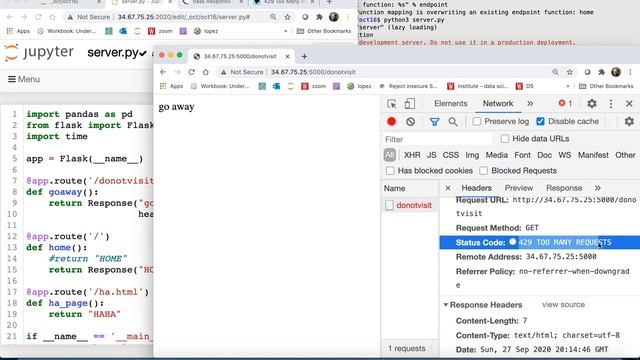
Task: Close the request details pane with the X
Action: (448, 188)
